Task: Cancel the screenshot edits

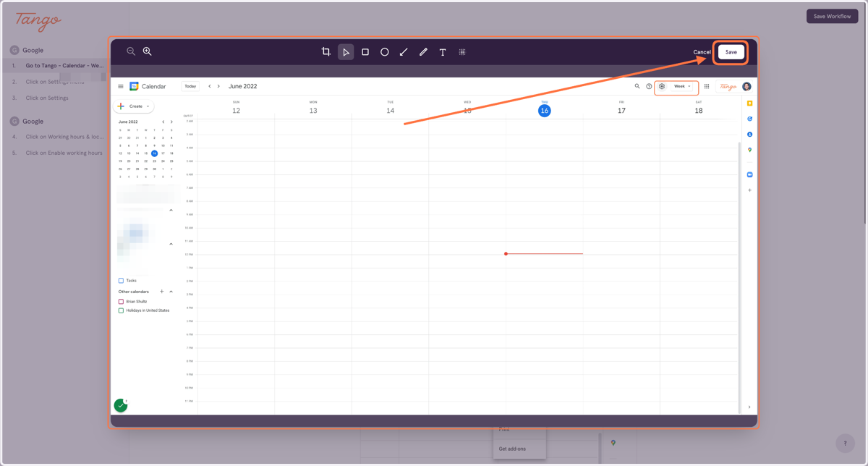Action: tap(702, 52)
